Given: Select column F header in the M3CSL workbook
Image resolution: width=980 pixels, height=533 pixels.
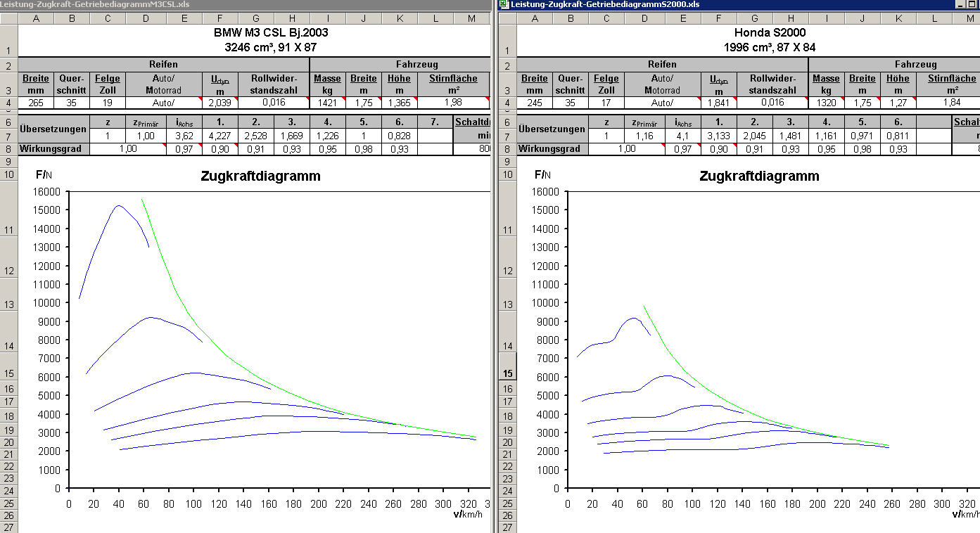Looking at the screenshot, I should click(219, 18).
